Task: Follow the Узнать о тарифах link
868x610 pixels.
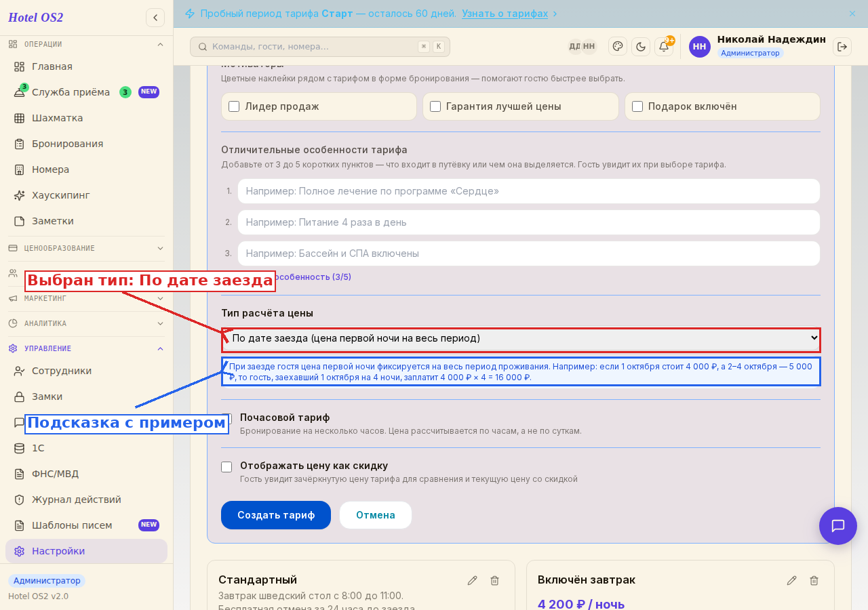Action: (505, 14)
